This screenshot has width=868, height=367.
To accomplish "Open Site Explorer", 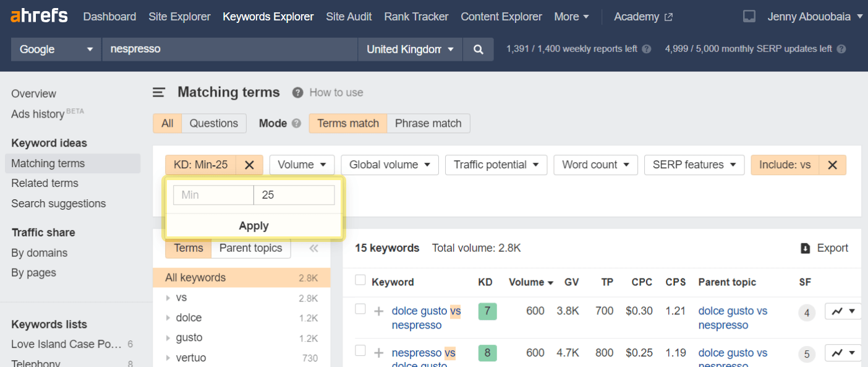I will tap(179, 17).
